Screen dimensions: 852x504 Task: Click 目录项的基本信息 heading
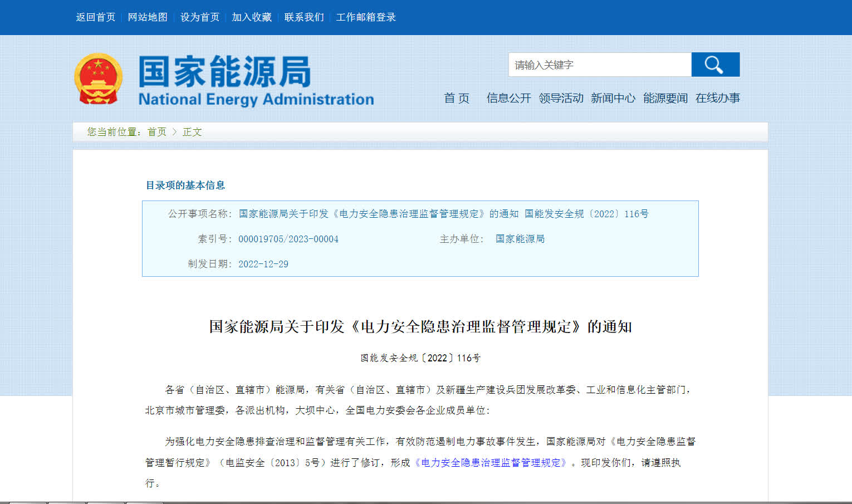(185, 185)
